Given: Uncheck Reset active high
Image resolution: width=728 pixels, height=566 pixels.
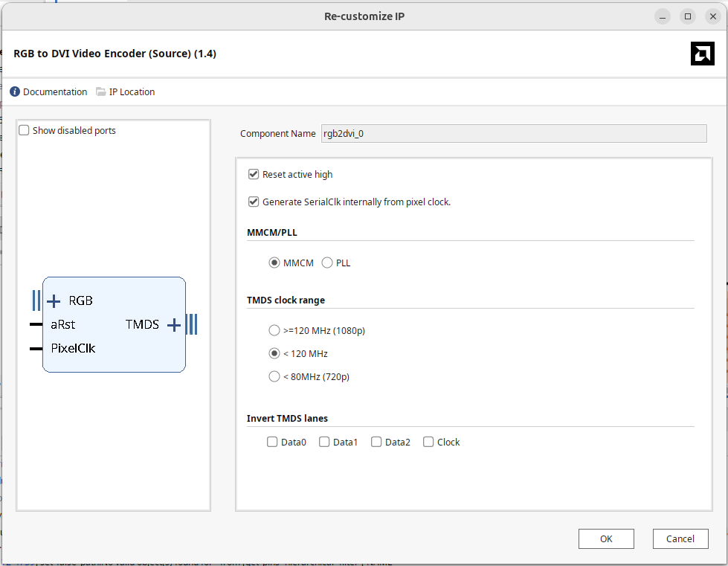Looking at the screenshot, I should point(254,175).
